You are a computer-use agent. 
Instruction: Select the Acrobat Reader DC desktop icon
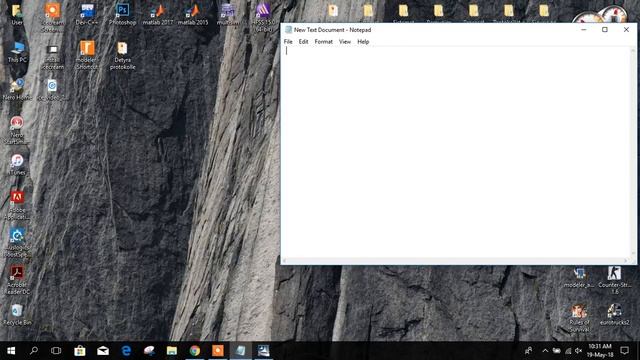click(17, 280)
